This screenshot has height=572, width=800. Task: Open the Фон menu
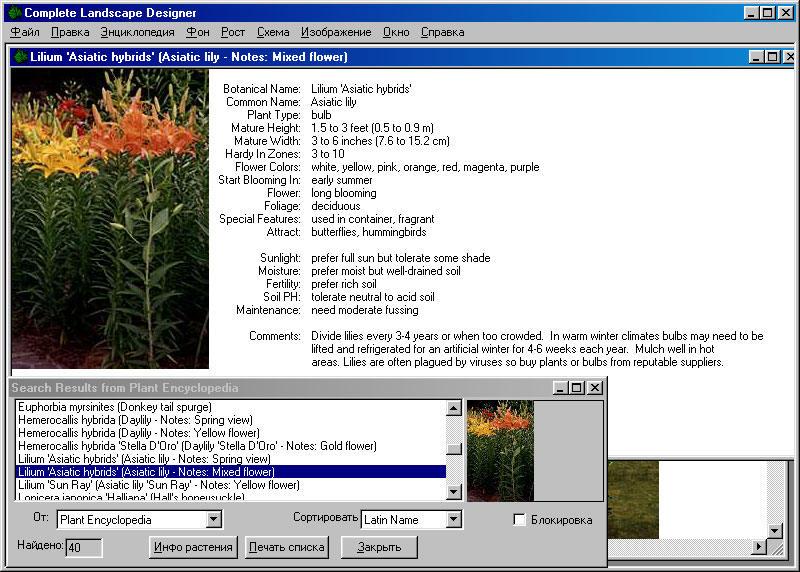[197, 32]
